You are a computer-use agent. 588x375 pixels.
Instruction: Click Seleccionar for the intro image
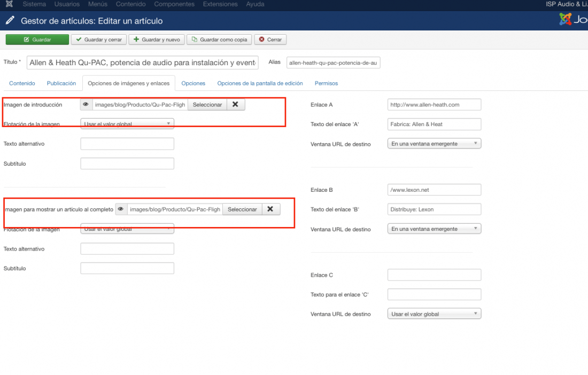click(207, 105)
